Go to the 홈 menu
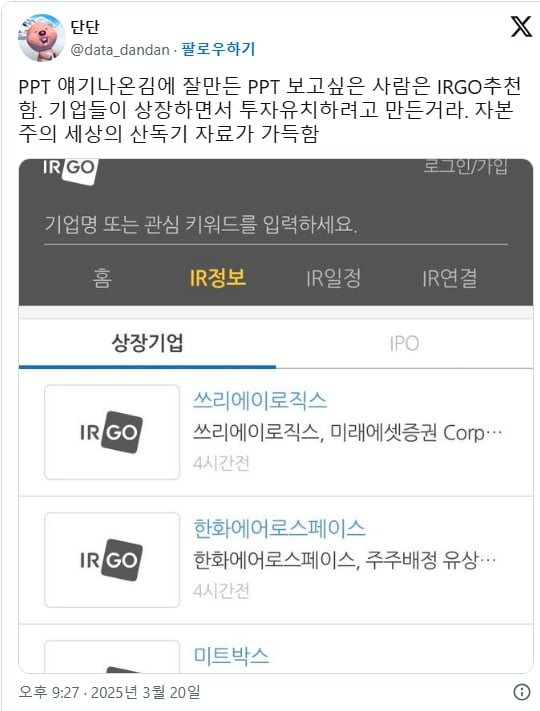Screen dimensions: 540x711 (102, 278)
